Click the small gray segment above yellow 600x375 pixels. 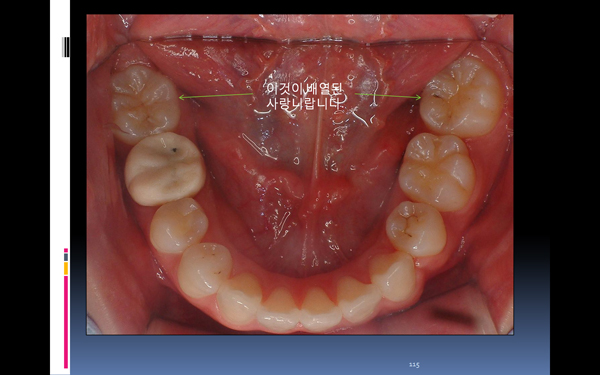coord(66,257)
